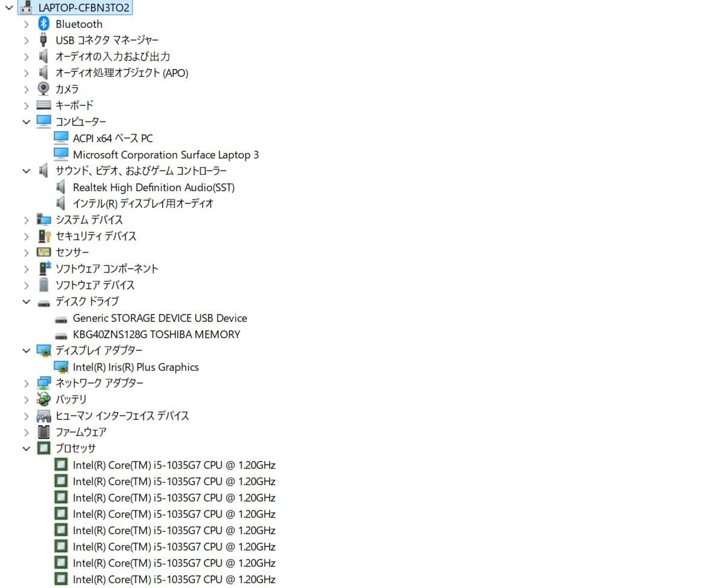Collapse the サウンド、ビデオ、およびゲーム コントローラー category

(27, 171)
